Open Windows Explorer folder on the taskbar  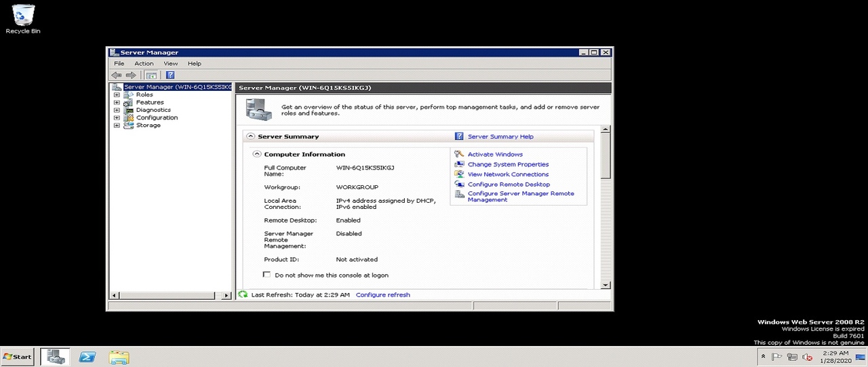(x=119, y=357)
